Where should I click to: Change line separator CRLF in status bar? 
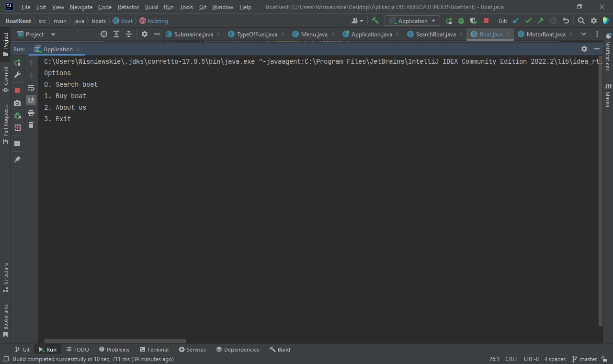(511, 359)
